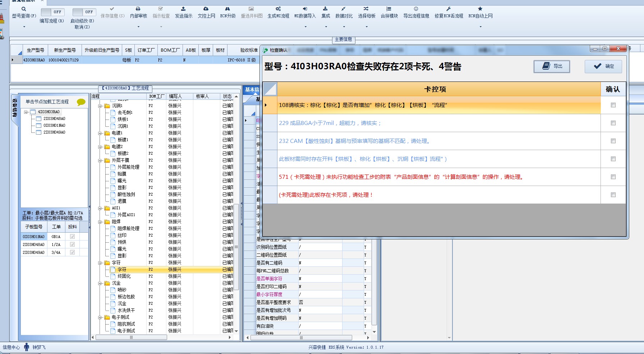Toggle 投料 checkbox for 2I03H048A0
644x354 pixels.
(x=72, y=244)
